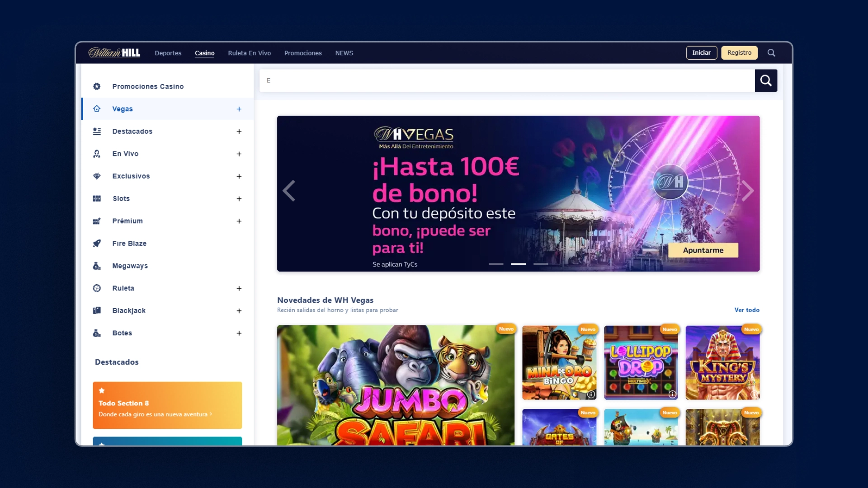Click the Megaways money bag icon

97,266
